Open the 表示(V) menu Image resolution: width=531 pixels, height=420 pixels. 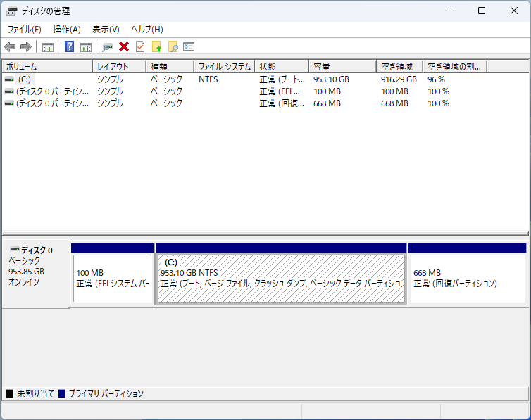click(106, 29)
